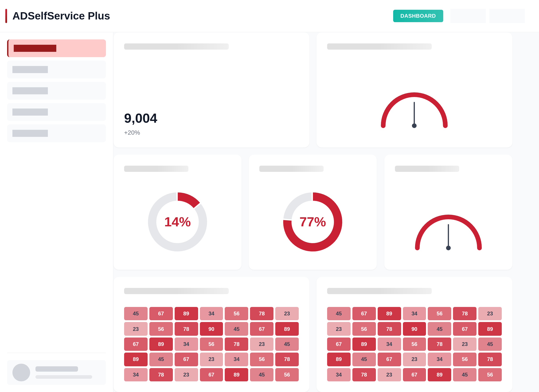Viewport: 539px width, 392px height.
Task: Click the +20% change label
Action: pyautogui.click(x=132, y=132)
